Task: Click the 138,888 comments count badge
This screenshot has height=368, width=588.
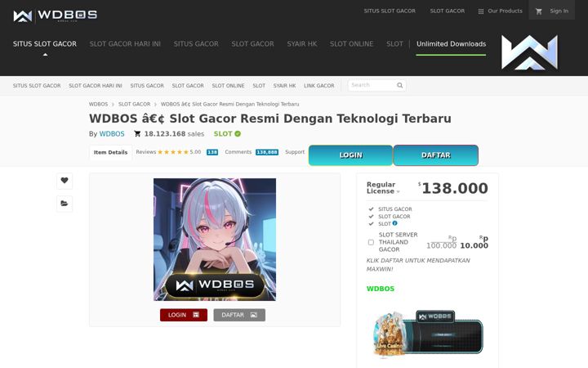Action: (267, 152)
